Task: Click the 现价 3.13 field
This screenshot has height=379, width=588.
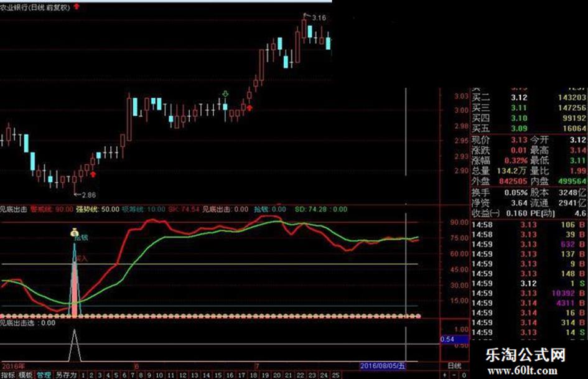Action: click(x=500, y=140)
